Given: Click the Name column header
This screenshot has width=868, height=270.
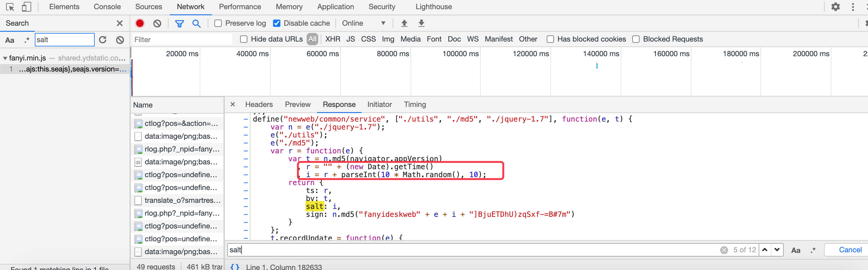Looking at the screenshot, I should (177, 105).
